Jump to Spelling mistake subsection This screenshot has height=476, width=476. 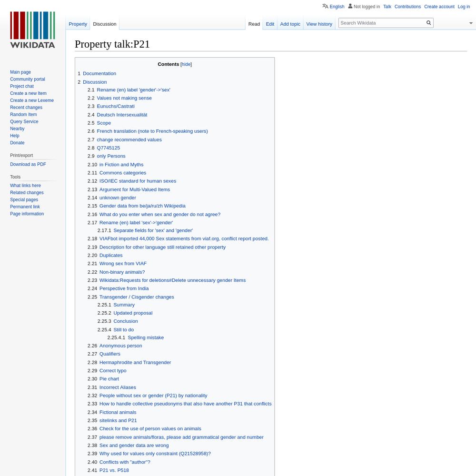146,337
